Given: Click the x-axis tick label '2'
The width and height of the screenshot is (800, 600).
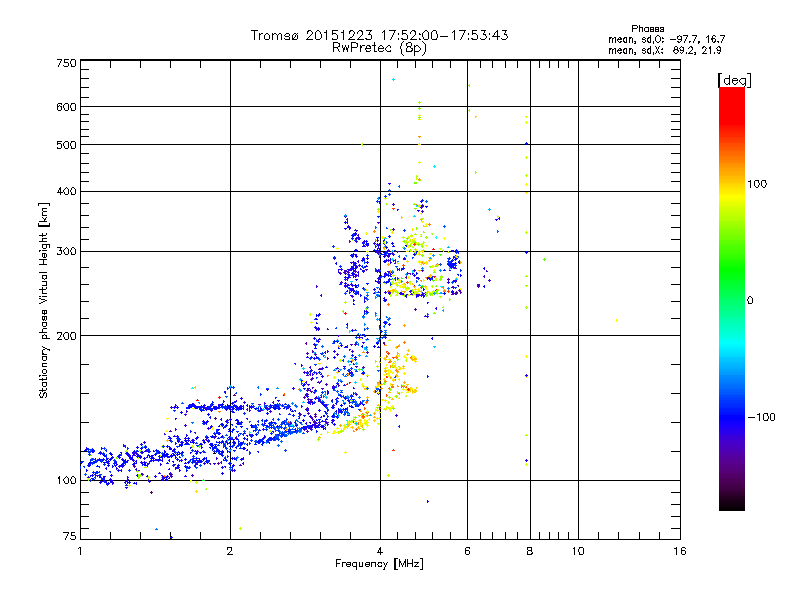Looking at the screenshot, I should (230, 551).
